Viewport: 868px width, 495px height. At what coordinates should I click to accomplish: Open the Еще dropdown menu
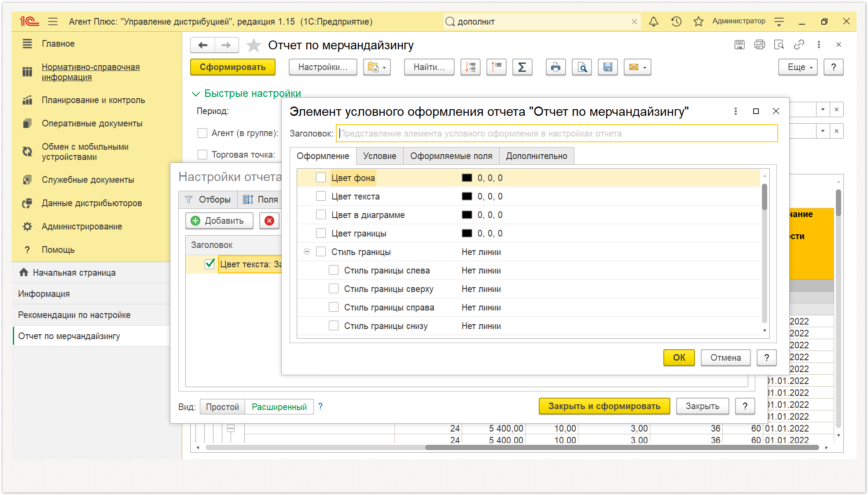coord(798,67)
